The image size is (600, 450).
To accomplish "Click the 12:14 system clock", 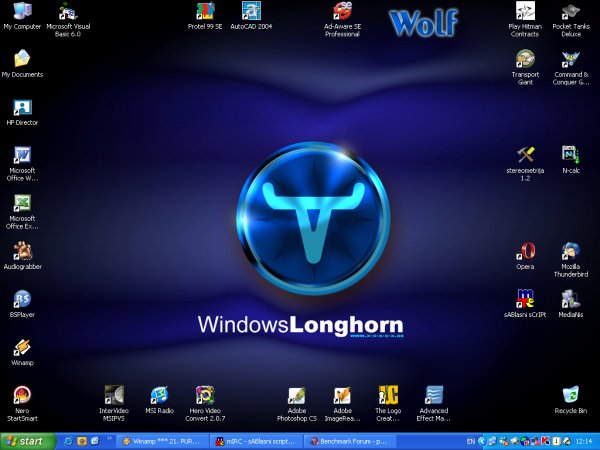I will coord(584,442).
